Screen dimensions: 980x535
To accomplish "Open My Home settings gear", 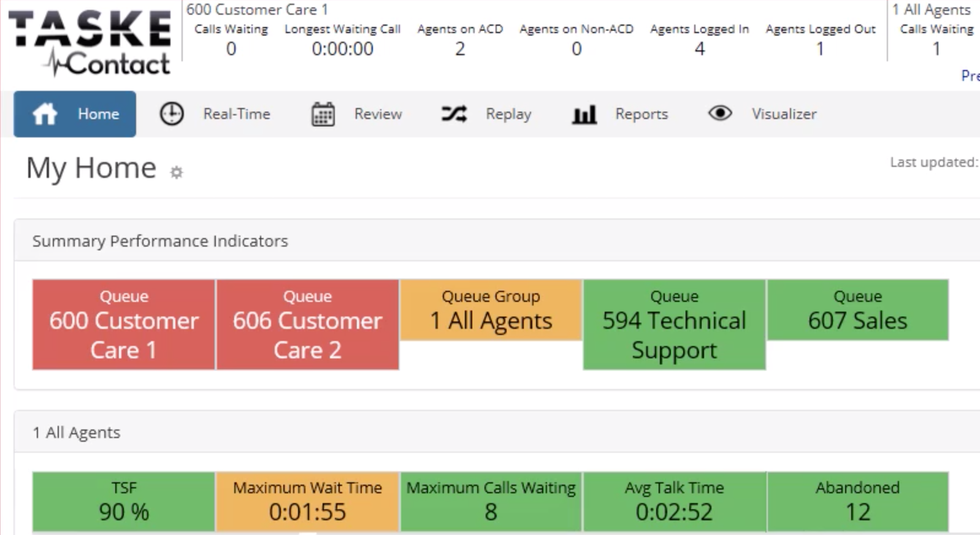I will click(x=177, y=172).
